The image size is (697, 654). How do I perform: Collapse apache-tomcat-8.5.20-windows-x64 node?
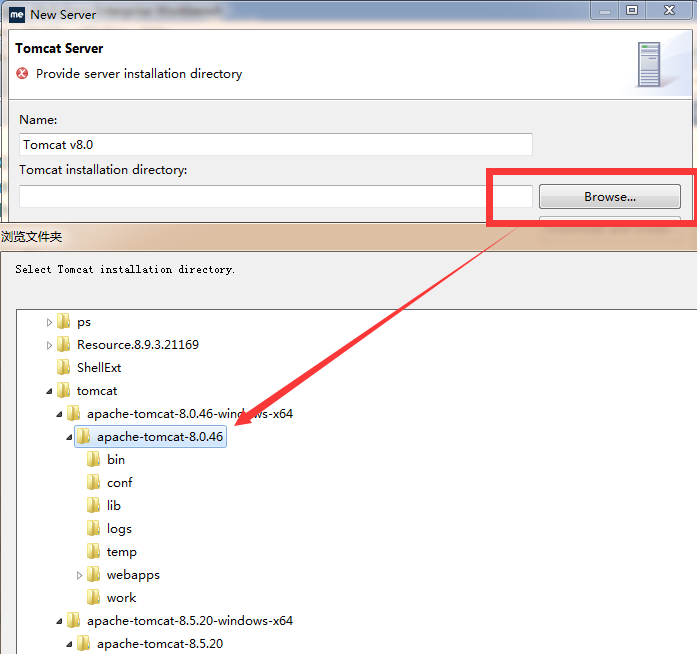59,621
